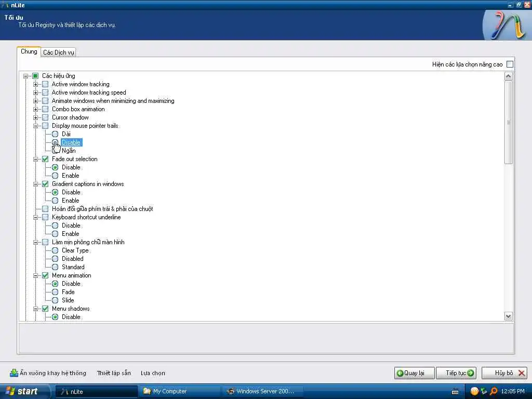Expand Active window tracking node
The image size is (532, 399).
[35, 84]
